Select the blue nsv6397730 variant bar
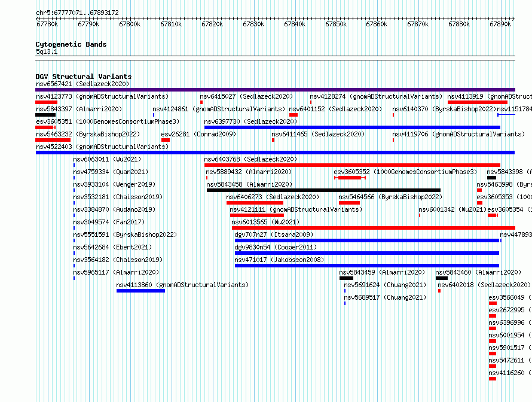Image resolution: width=532 pixels, height=402 pixels. [x=352, y=127]
